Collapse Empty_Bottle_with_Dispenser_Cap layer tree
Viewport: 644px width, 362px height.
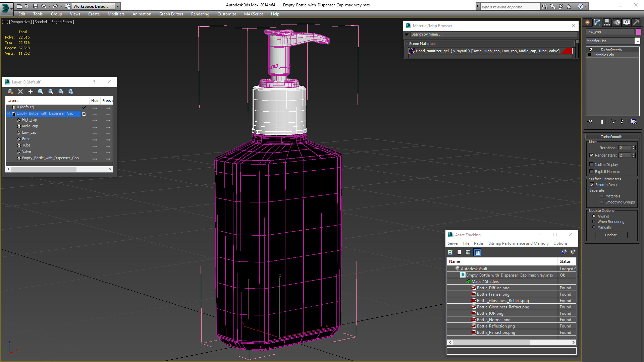(x=8, y=114)
